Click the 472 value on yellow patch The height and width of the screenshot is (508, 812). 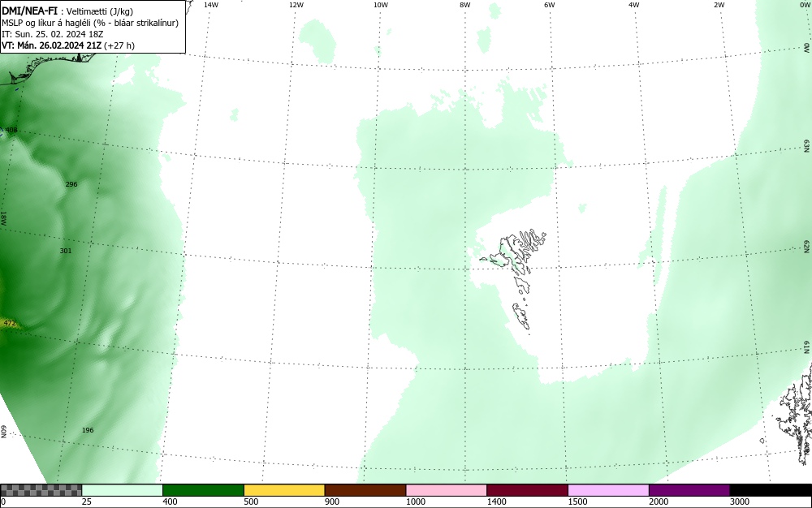coord(10,323)
